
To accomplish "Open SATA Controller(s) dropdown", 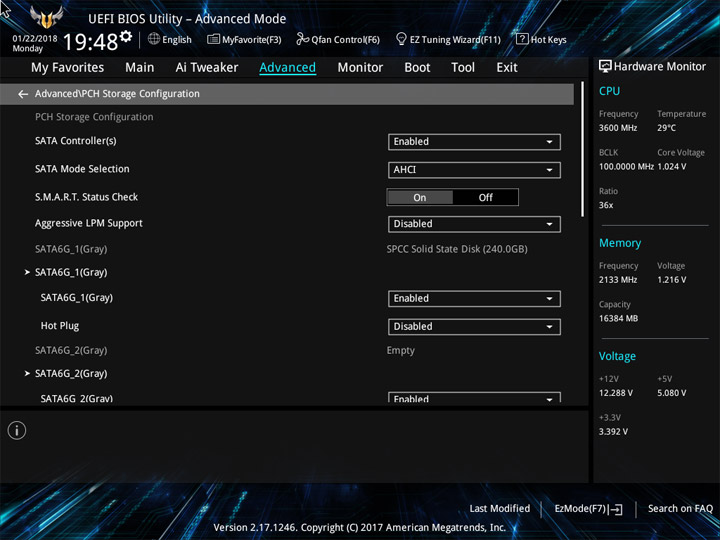I will pyautogui.click(x=474, y=142).
